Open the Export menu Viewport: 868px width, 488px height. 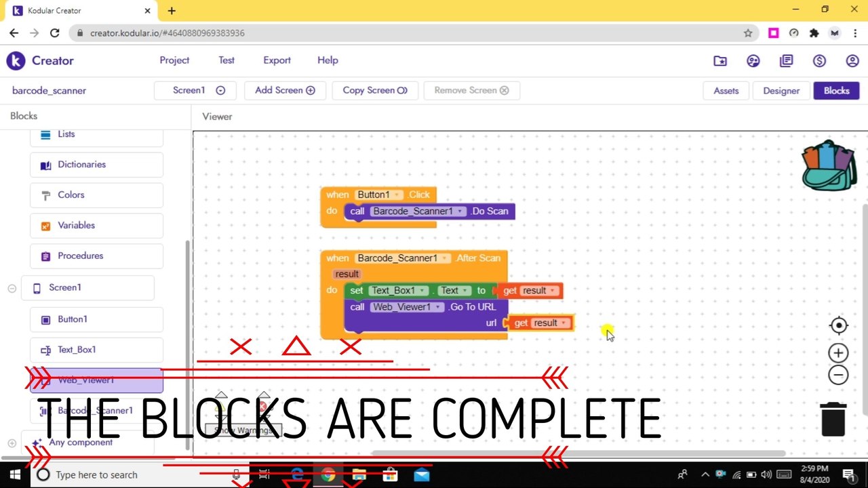pyautogui.click(x=277, y=60)
